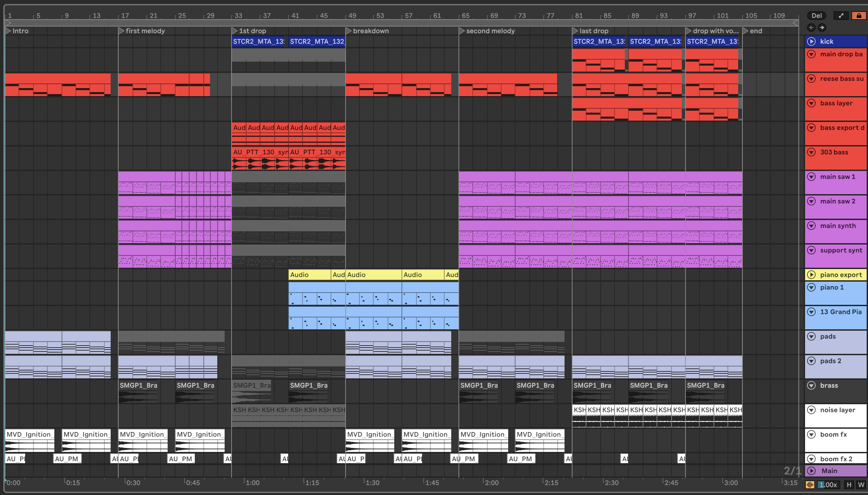The image size is (868, 495).
Task: Select first STCR2_MTA kick clip at 1st drop
Action: [x=258, y=41]
